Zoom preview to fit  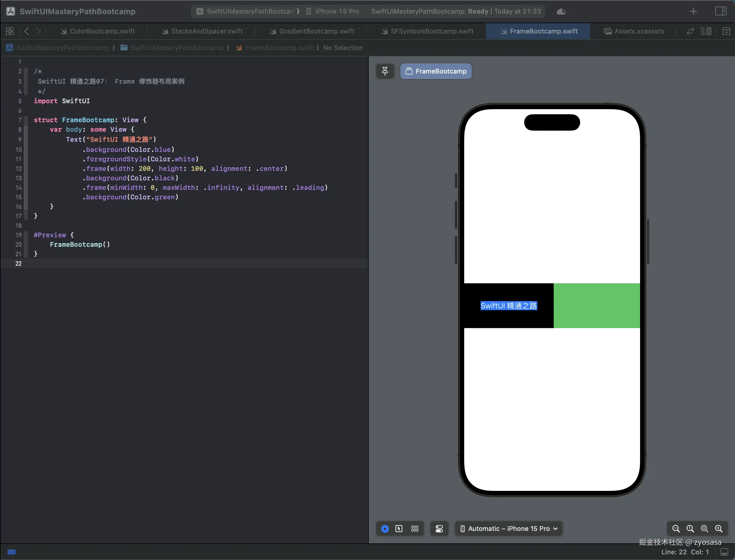(704, 528)
